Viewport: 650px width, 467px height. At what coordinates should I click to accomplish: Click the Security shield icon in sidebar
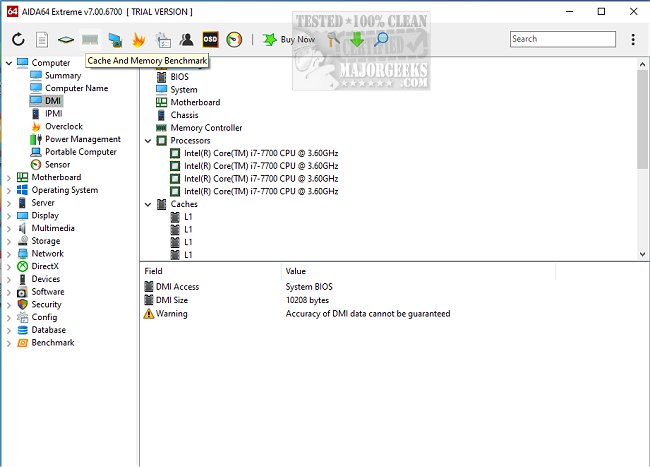(22, 305)
